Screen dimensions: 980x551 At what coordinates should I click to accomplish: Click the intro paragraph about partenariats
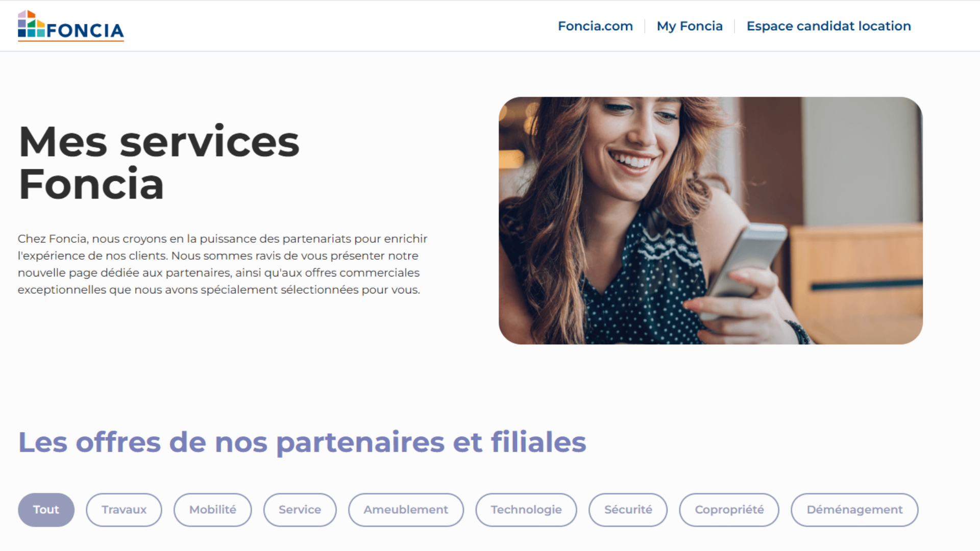[222, 264]
